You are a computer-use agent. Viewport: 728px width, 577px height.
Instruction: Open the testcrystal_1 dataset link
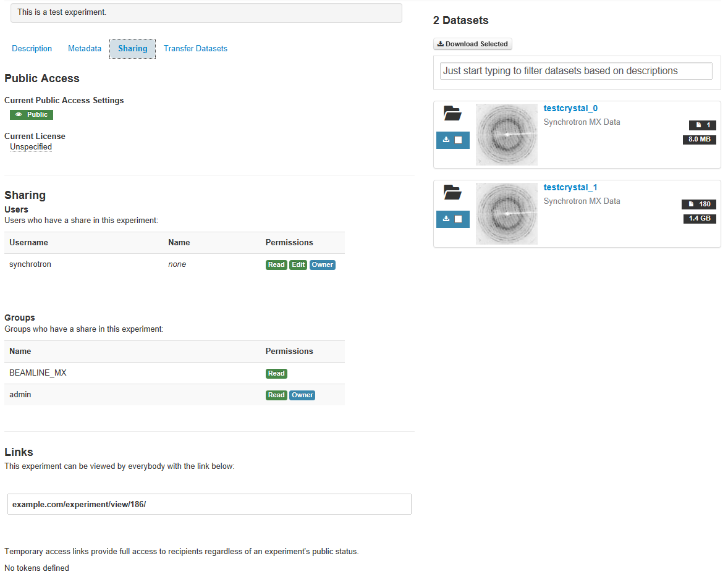[x=570, y=188]
